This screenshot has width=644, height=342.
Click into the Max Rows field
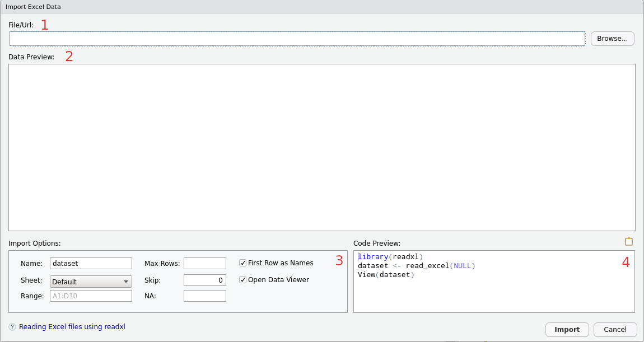[205, 264]
